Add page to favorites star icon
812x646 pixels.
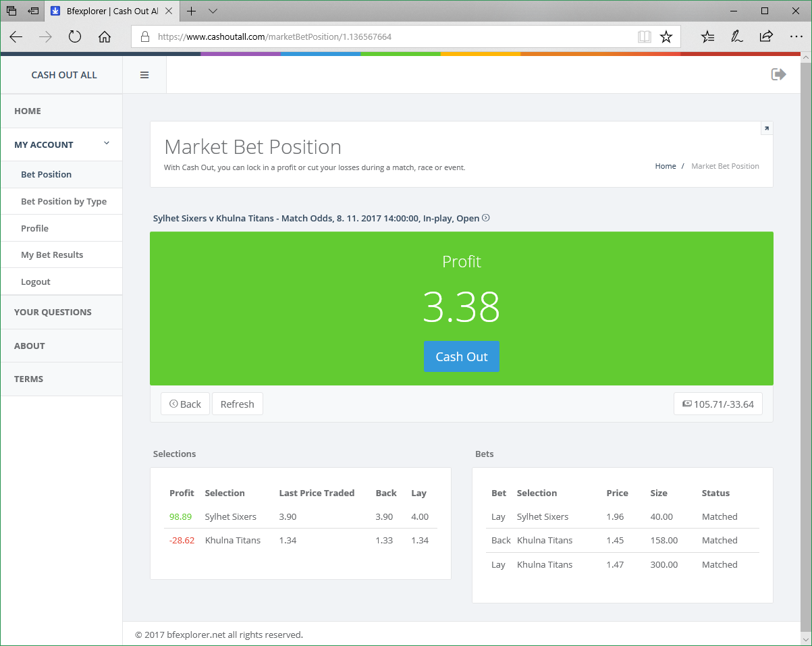coord(666,37)
